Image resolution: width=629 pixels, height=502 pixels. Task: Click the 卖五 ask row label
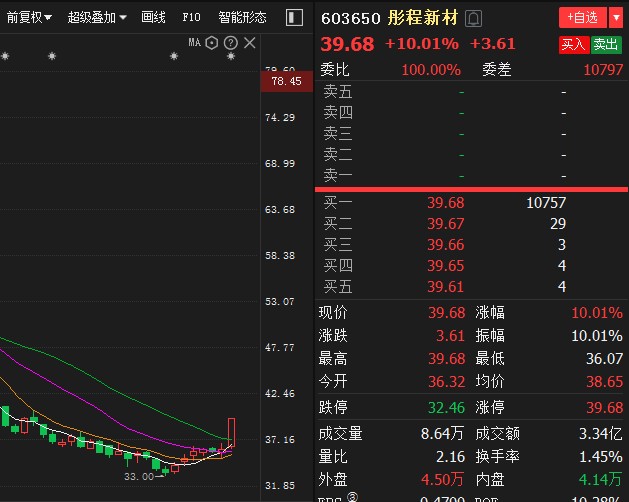coord(338,91)
